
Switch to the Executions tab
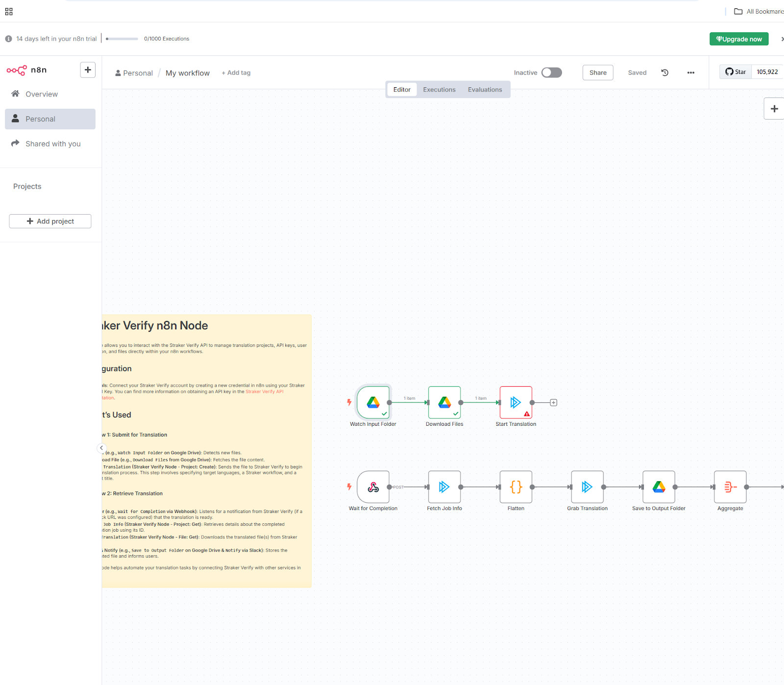(x=439, y=90)
